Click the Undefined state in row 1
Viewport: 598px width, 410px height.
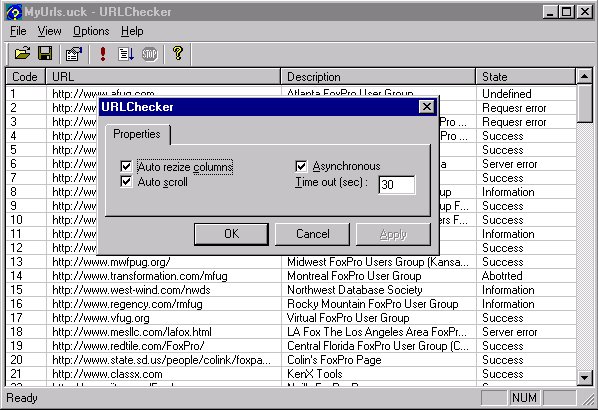point(507,94)
